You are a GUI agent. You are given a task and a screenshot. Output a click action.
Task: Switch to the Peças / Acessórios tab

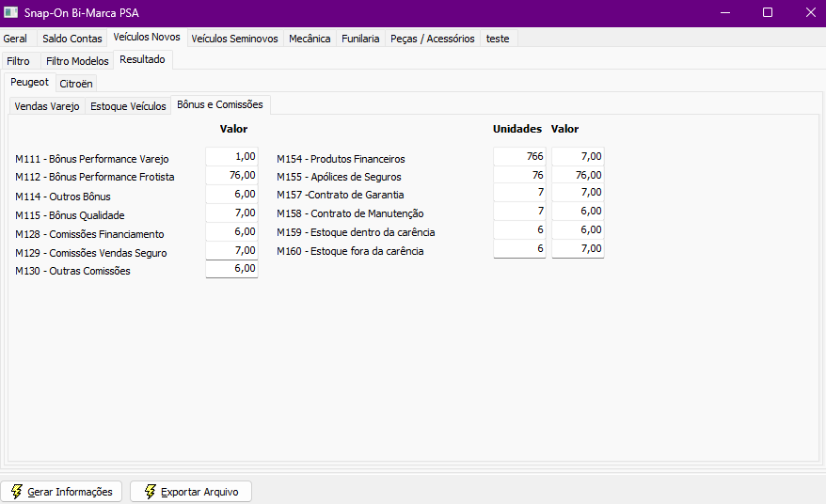(x=433, y=39)
